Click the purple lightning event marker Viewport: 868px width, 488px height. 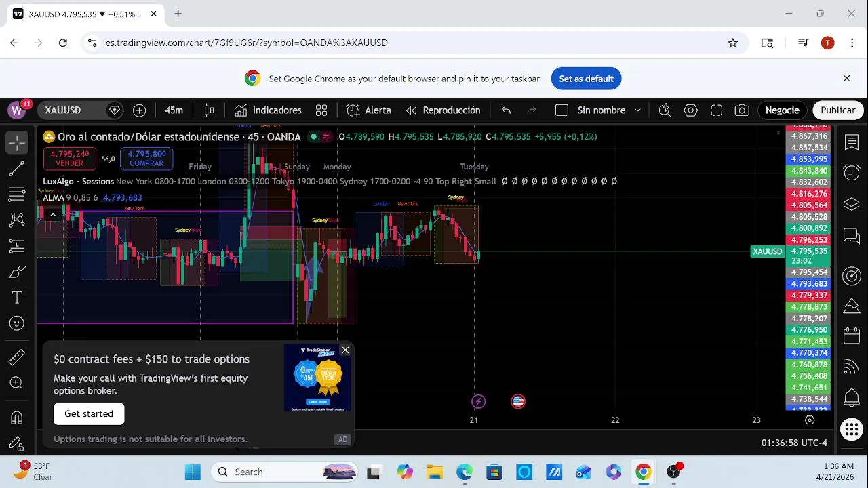478,401
